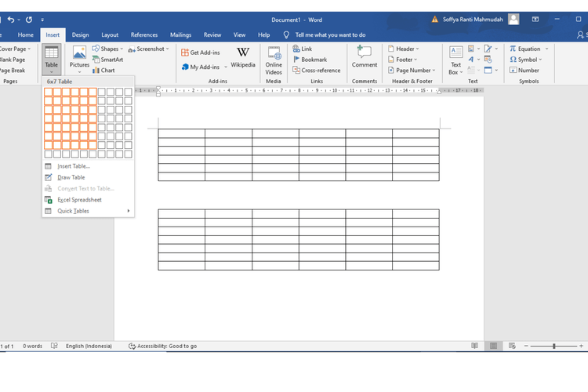588x392 pixels.
Task: Open the Text Box gallery
Action: pyautogui.click(x=456, y=60)
